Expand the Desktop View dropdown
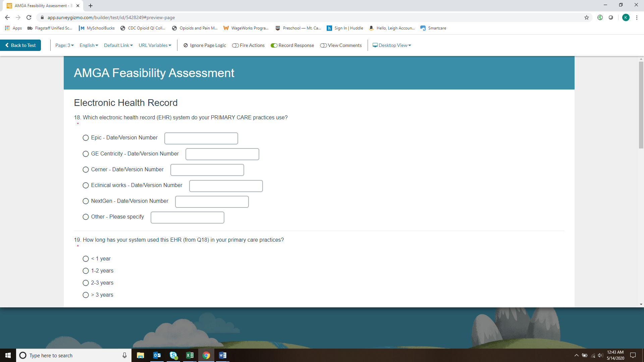Screen dimensions: 644x362 pos(392,45)
